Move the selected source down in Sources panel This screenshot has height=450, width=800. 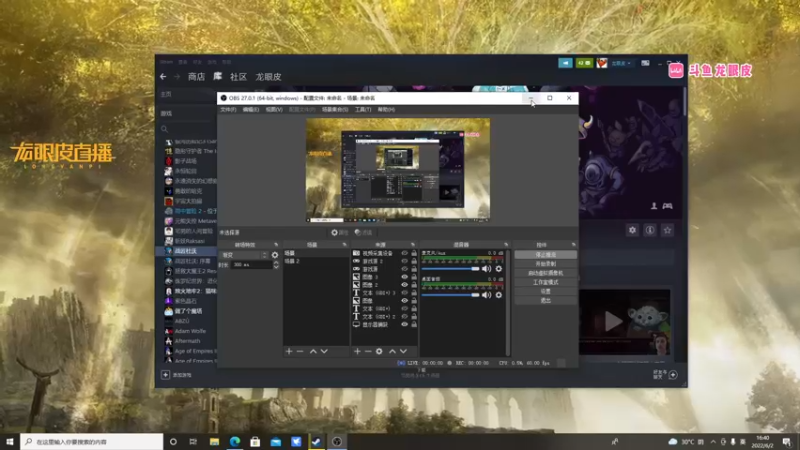click(403, 352)
